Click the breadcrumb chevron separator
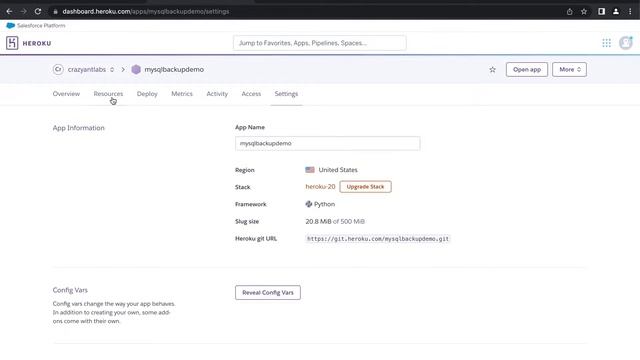The height and width of the screenshot is (360, 640). (x=123, y=69)
